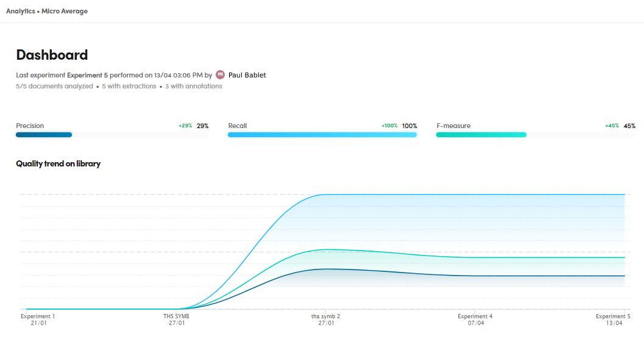Click the '5 with extractions' stat
Viewport: 644px width, 339px height.
coord(129,87)
